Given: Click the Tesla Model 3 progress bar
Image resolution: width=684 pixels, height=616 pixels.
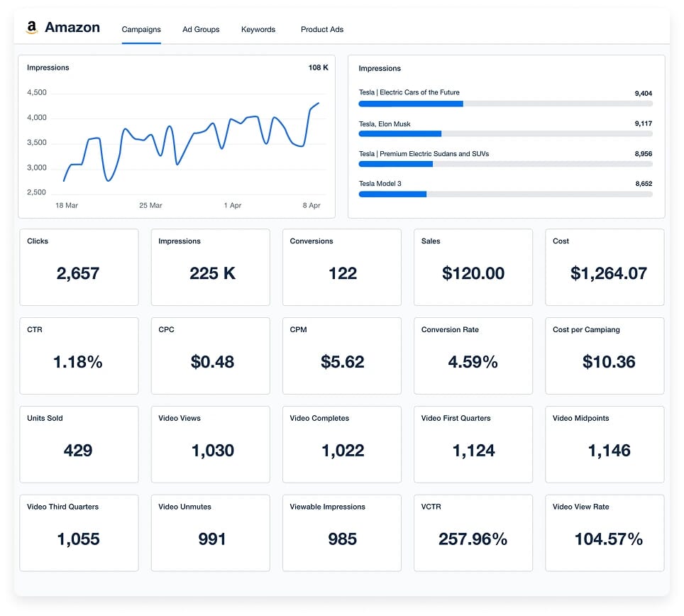Looking at the screenshot, I should (506, 194).
